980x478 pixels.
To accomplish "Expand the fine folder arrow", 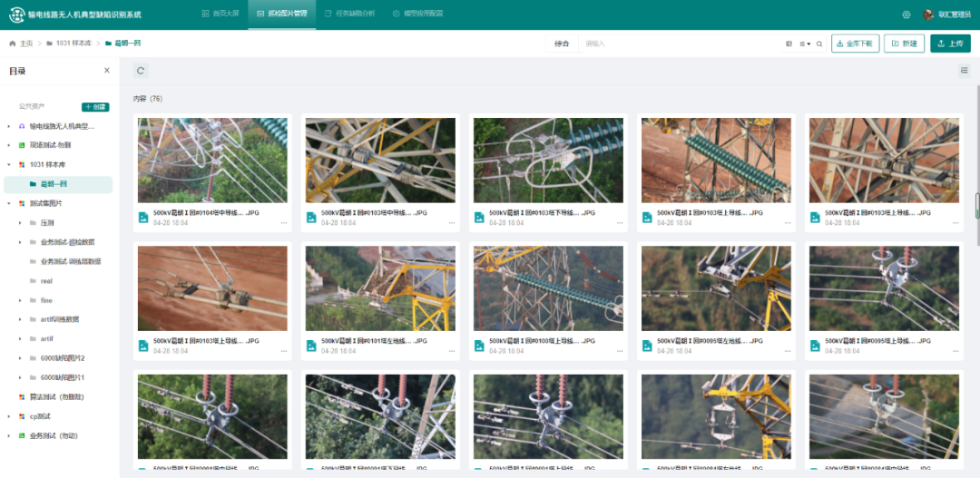I will 20,300.
